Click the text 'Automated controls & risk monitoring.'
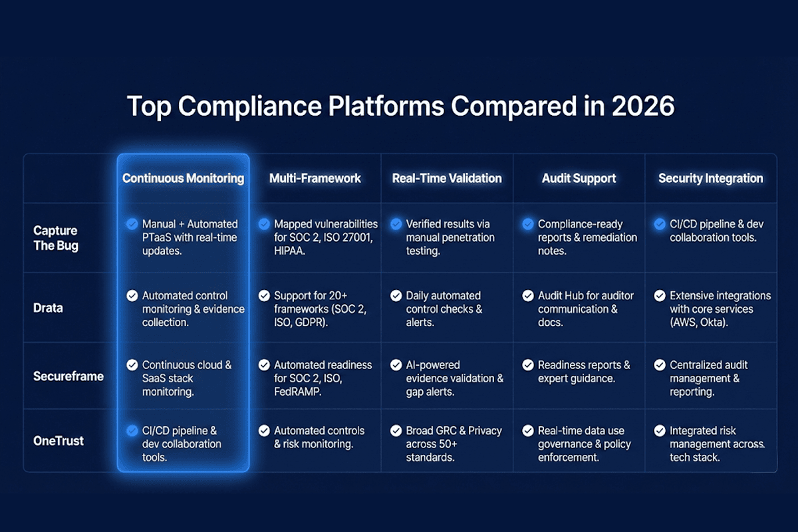This screenshot has width=798, height=532. 320,437
